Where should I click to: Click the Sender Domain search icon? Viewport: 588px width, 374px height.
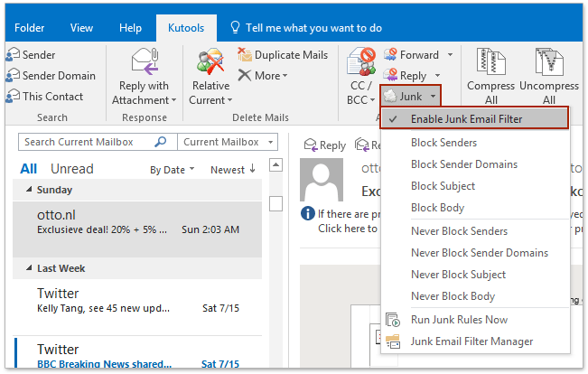13,75
